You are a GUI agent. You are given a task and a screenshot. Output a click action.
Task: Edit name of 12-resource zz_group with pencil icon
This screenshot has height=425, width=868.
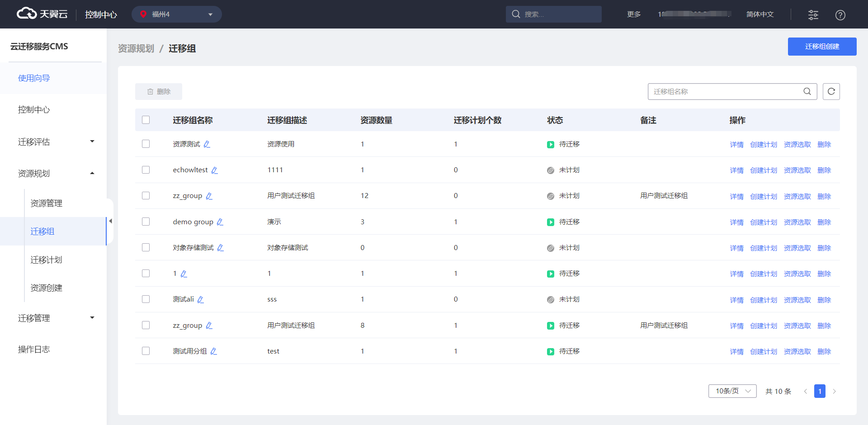point(209,196)
